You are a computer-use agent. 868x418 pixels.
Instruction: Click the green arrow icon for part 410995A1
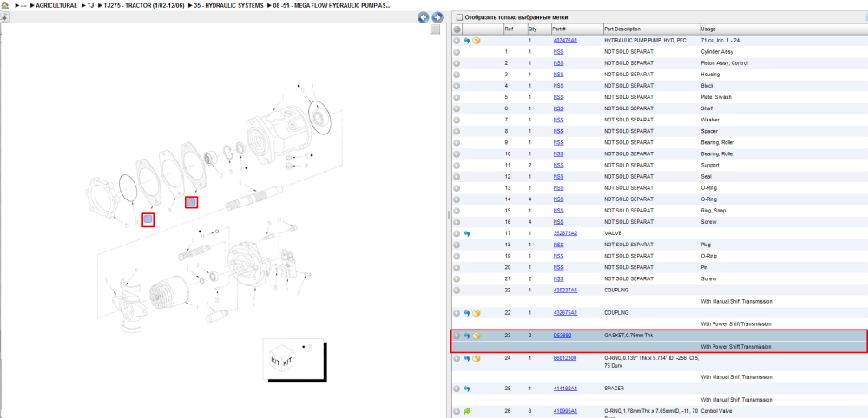click(467, 411)
